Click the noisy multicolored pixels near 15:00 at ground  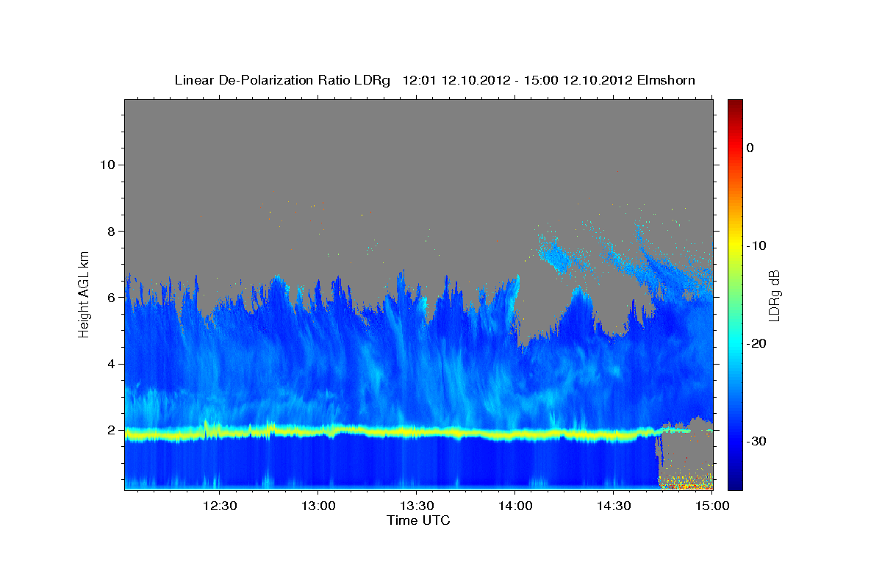point(686,482)
